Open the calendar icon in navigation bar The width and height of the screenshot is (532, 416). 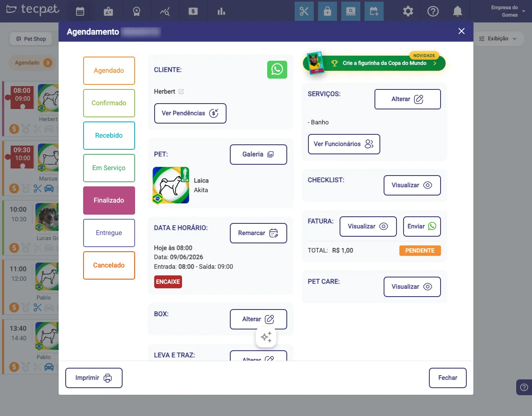tap(80, 12)
